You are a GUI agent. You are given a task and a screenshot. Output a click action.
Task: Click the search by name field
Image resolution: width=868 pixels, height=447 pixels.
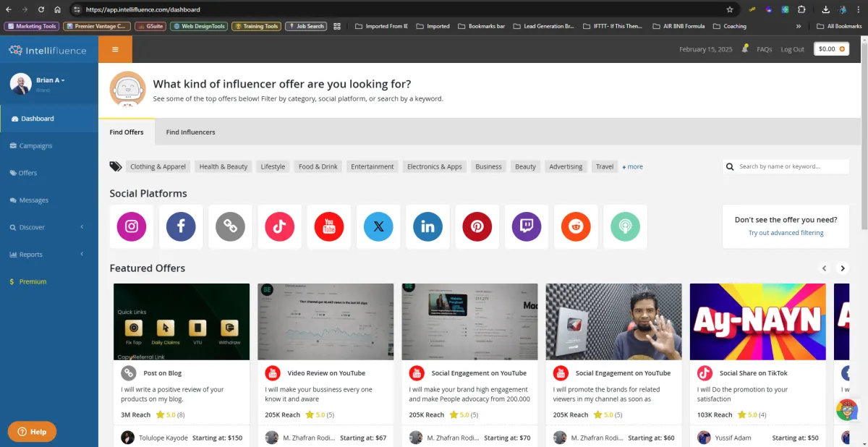click(786, 166)
